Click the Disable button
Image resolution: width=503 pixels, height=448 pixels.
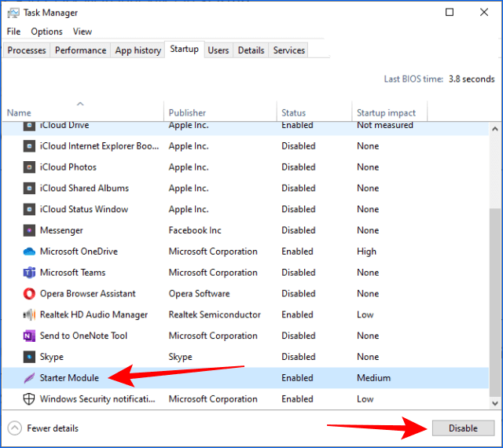(x=463, y=428)
